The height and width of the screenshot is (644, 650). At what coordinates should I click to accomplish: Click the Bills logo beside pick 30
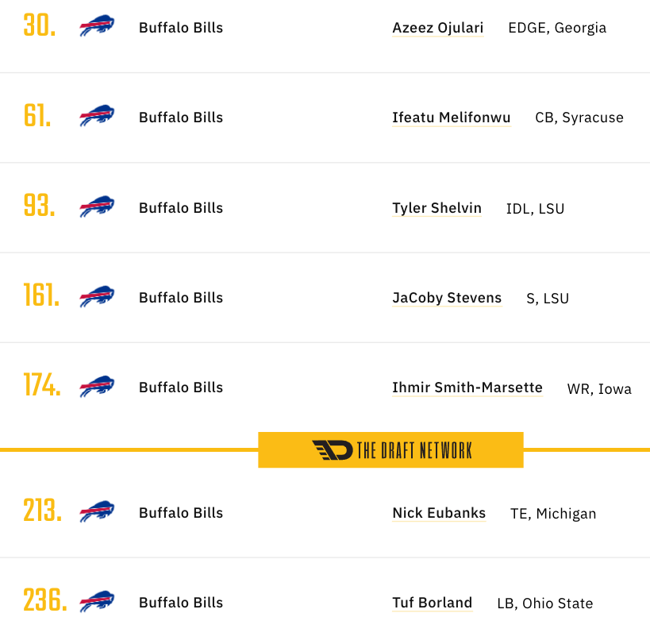[97, 25]
